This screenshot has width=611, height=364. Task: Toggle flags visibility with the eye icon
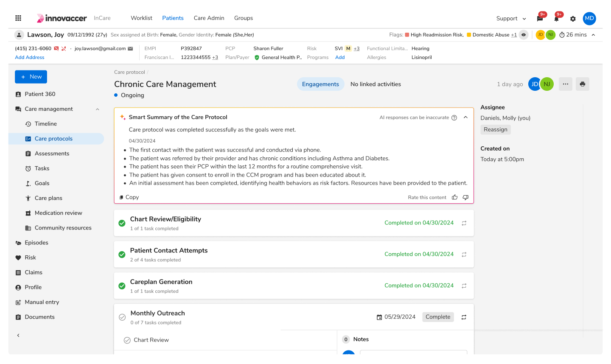tap(524, 35)
